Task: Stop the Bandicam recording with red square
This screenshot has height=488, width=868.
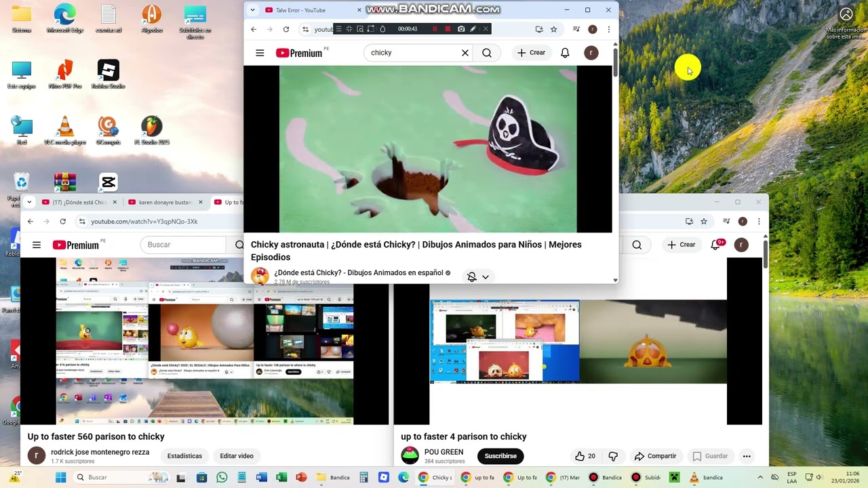Action: pos(448,29)
